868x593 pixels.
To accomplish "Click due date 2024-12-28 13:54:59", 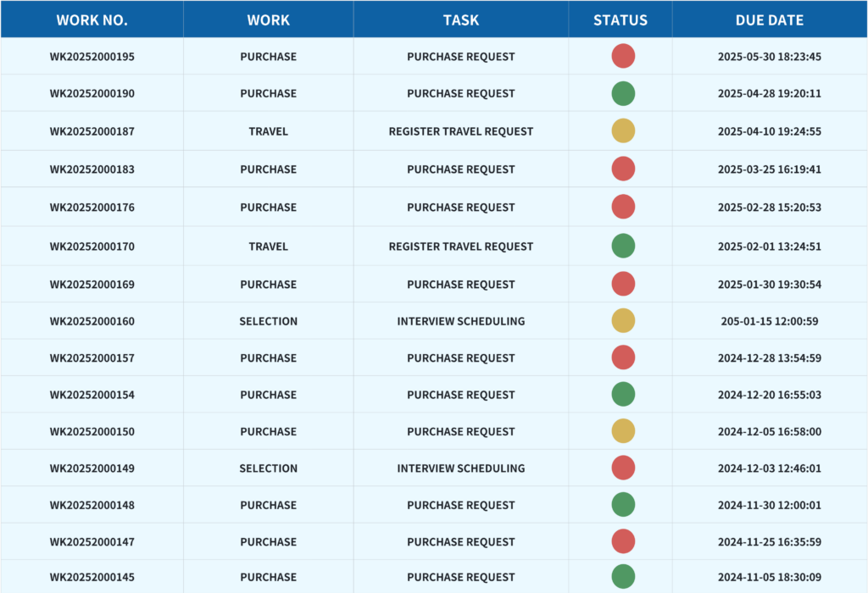I will [x=769, y=358].
